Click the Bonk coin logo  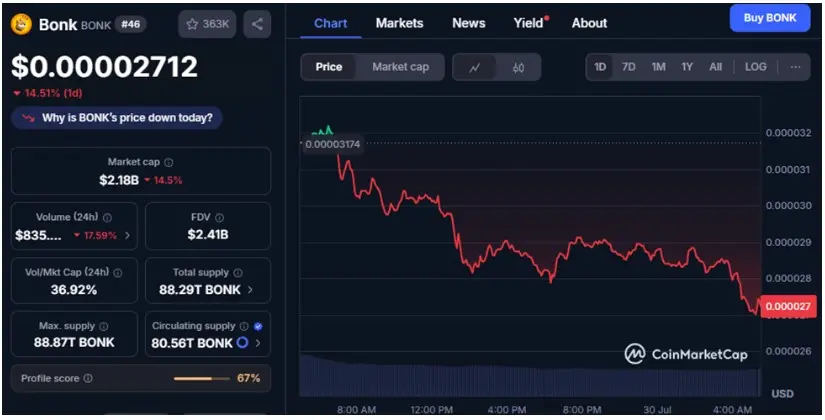(21, 24)
